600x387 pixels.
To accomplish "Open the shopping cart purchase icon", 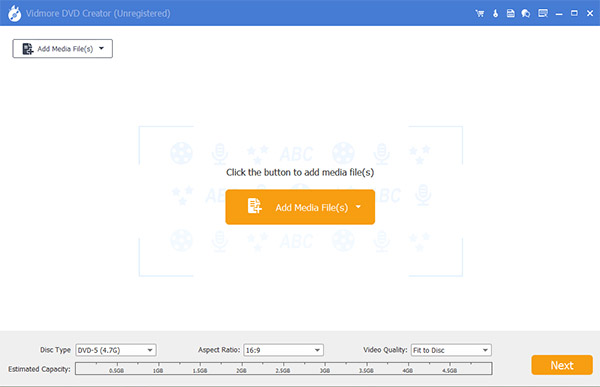I will pos(479,13).
